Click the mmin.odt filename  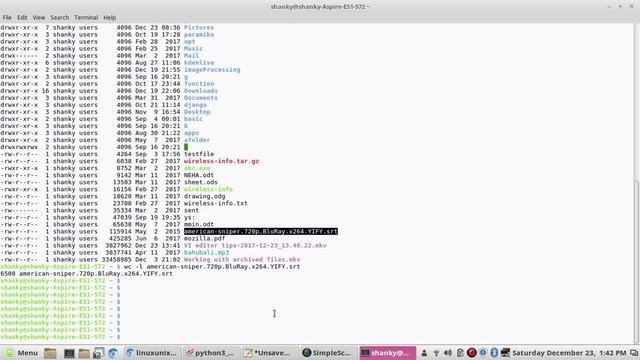point(199,224)
